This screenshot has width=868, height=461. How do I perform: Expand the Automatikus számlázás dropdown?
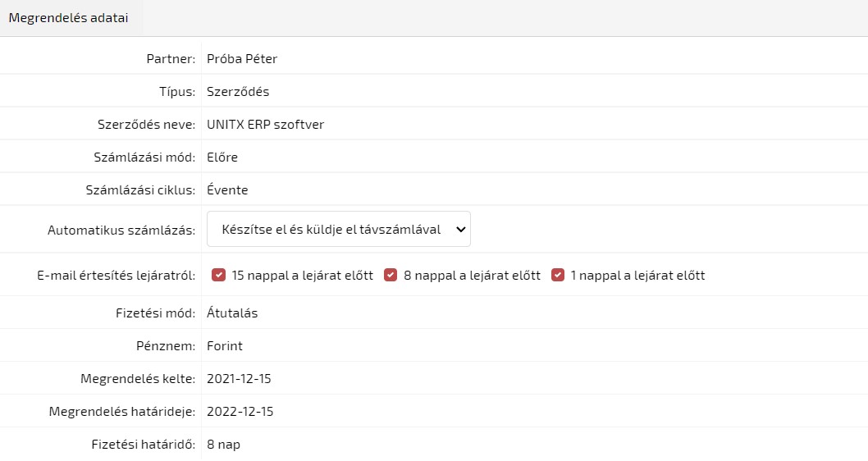click(x=339, y=230)
